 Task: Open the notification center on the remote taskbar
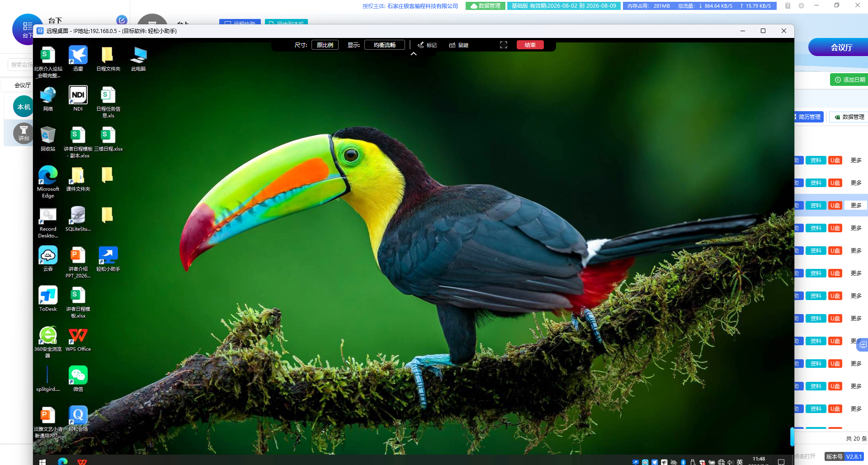point(781,462)
